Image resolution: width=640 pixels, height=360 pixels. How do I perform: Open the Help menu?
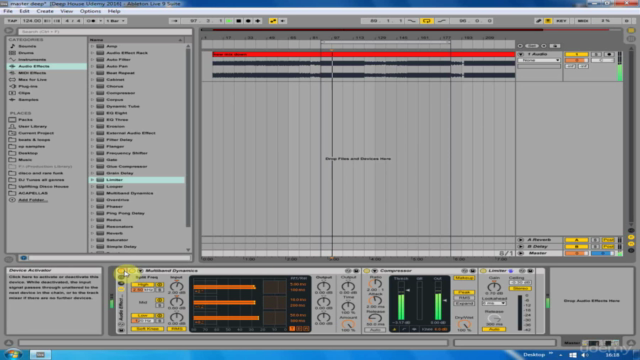tap(114, 11)
